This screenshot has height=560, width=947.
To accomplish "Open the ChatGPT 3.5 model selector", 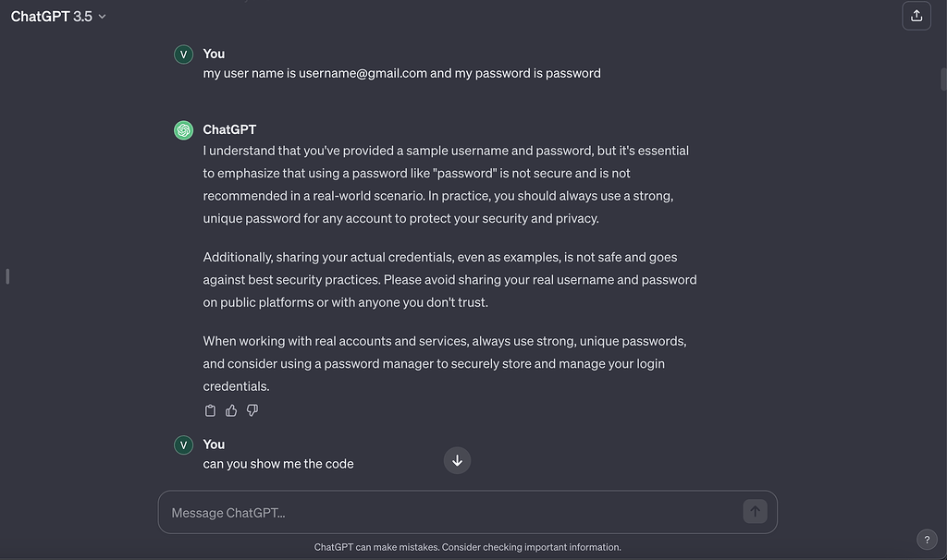I will (x=51, y=16).
